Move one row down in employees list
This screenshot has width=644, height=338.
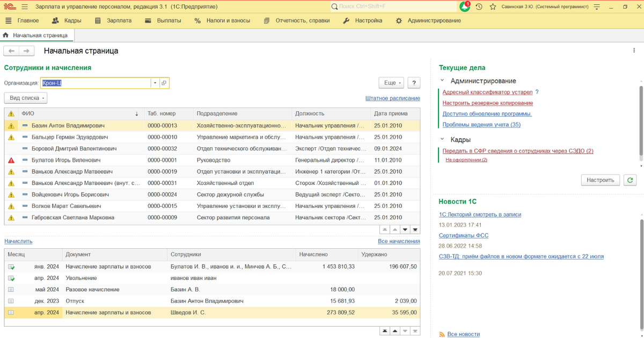(405, 229)
